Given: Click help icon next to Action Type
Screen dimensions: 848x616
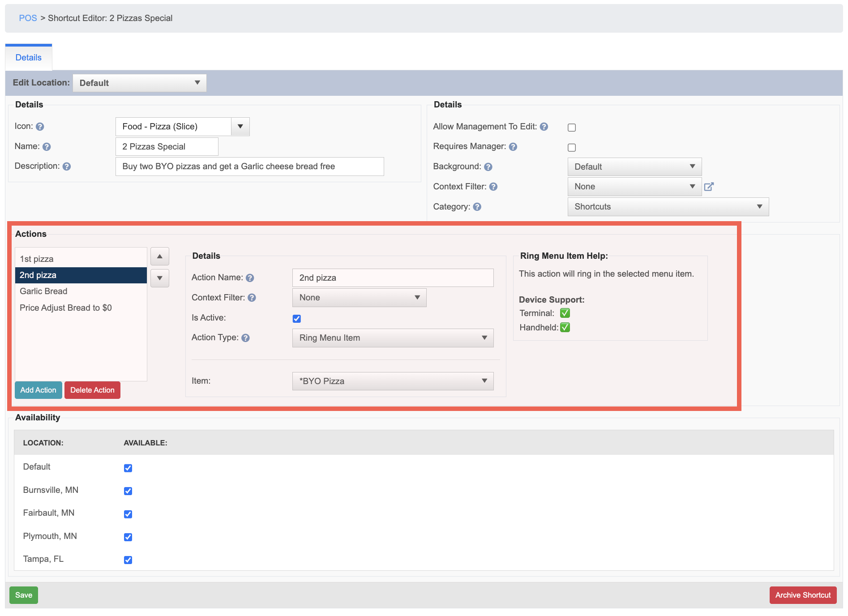Looking at the screenshot, I should [245, 338].
